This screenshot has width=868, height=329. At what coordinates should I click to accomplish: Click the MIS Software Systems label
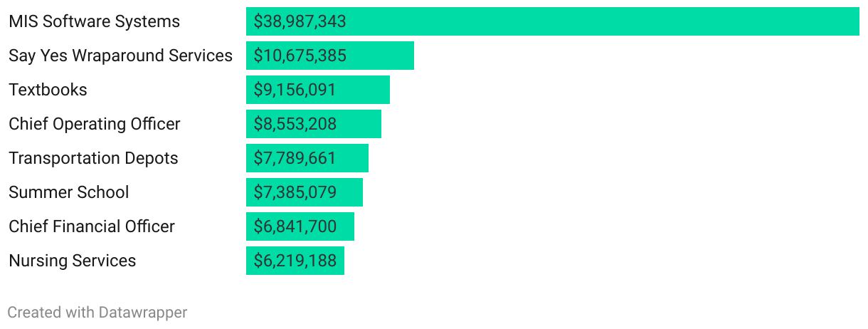click(94, 21)
